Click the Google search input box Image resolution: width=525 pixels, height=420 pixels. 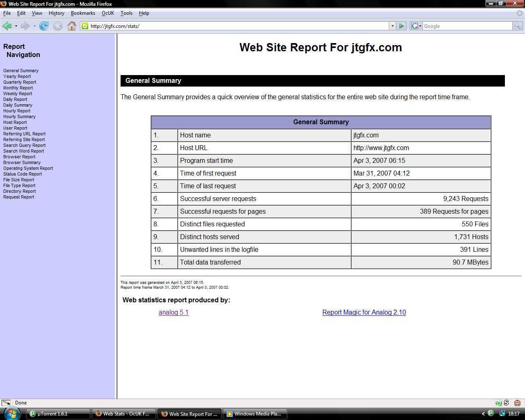click(x=467, y=26)
